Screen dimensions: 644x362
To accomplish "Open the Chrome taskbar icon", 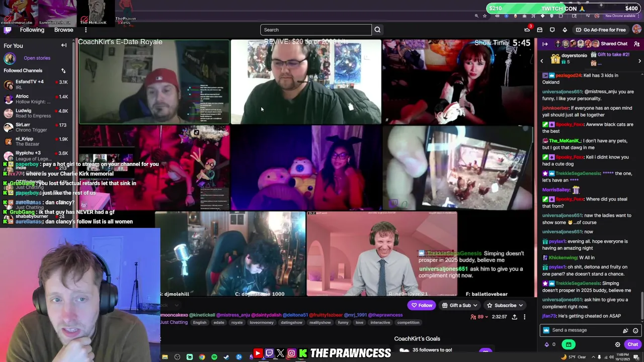I will 202,357.
